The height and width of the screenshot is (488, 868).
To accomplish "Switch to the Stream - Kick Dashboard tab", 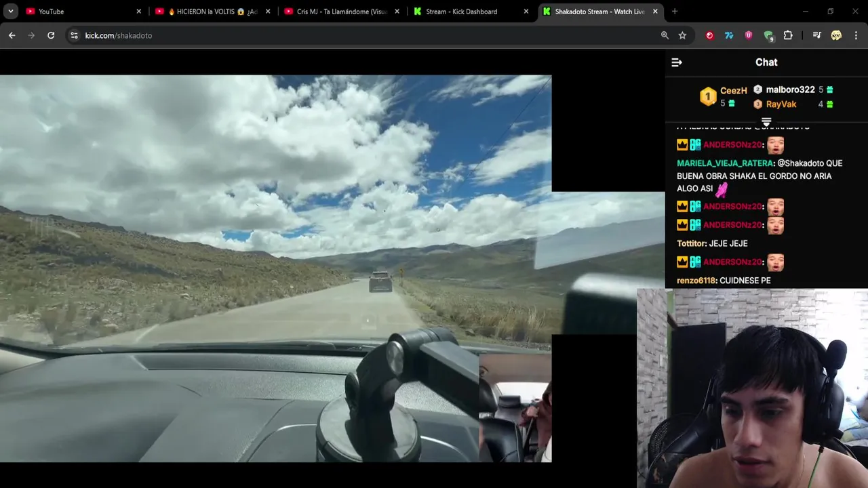I will click(471, 12).
